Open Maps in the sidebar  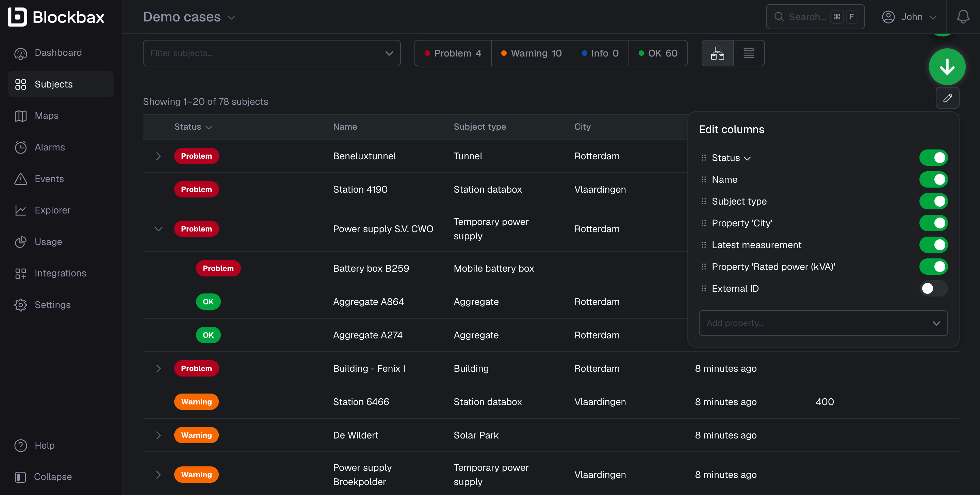pyautogui.click(x=61, y=116)
